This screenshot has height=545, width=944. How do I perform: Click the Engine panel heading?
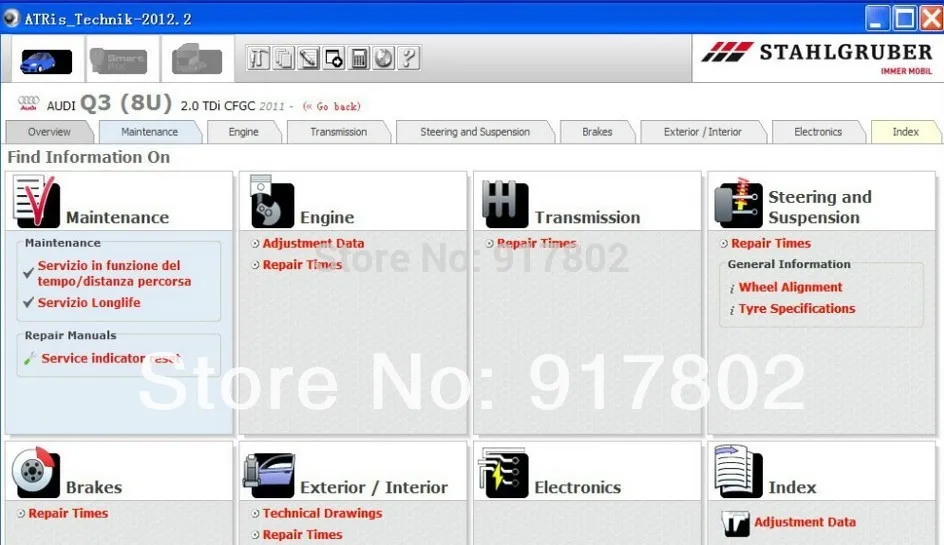click(327, 217)
